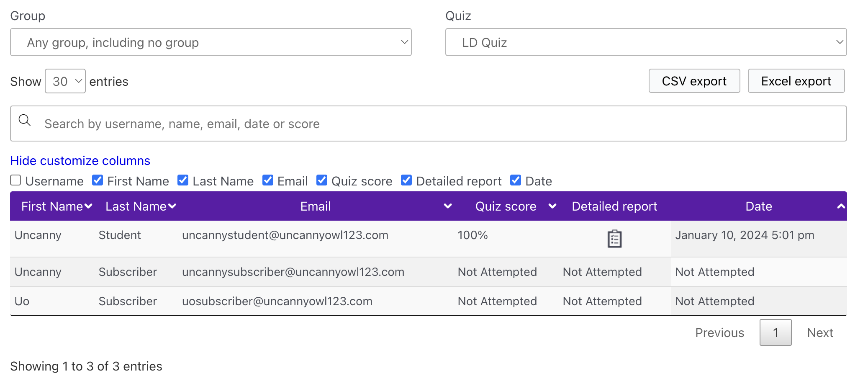
Task: Go to page 1 in pagination
Action: point(775,332)
